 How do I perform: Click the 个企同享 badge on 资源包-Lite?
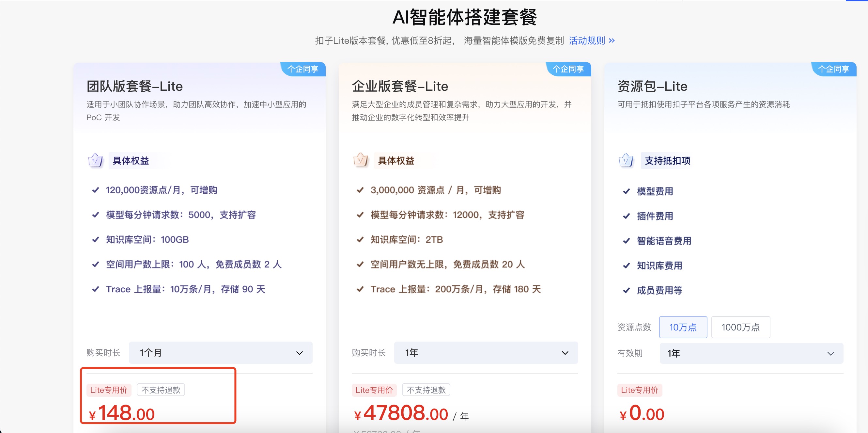[x=833, y=69]
